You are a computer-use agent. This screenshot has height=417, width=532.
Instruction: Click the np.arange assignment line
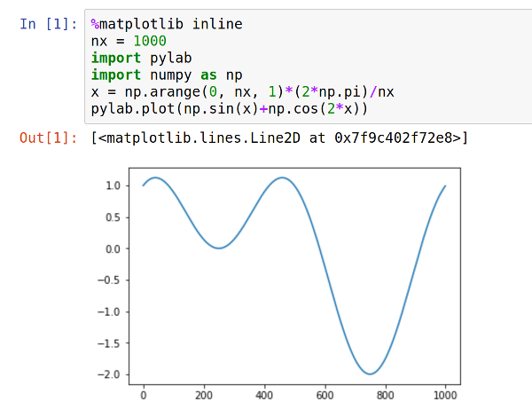239,91
